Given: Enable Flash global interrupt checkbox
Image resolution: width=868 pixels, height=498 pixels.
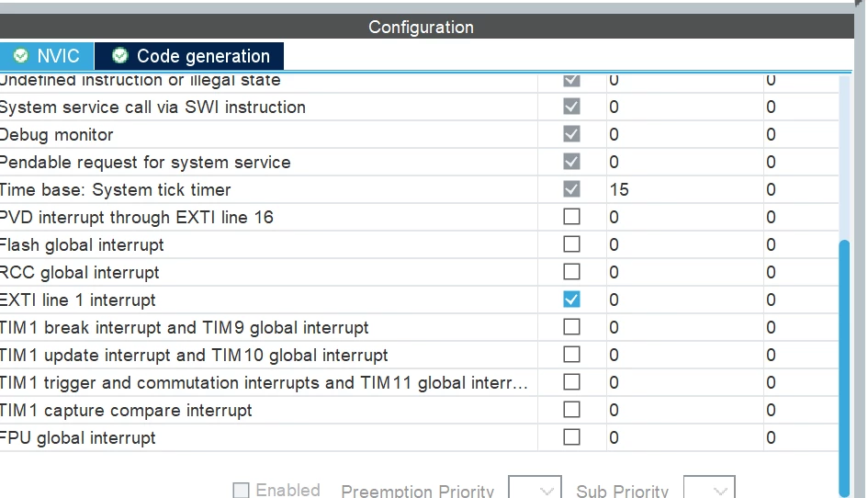Looking at the screenshot, I should coord(571,244).
